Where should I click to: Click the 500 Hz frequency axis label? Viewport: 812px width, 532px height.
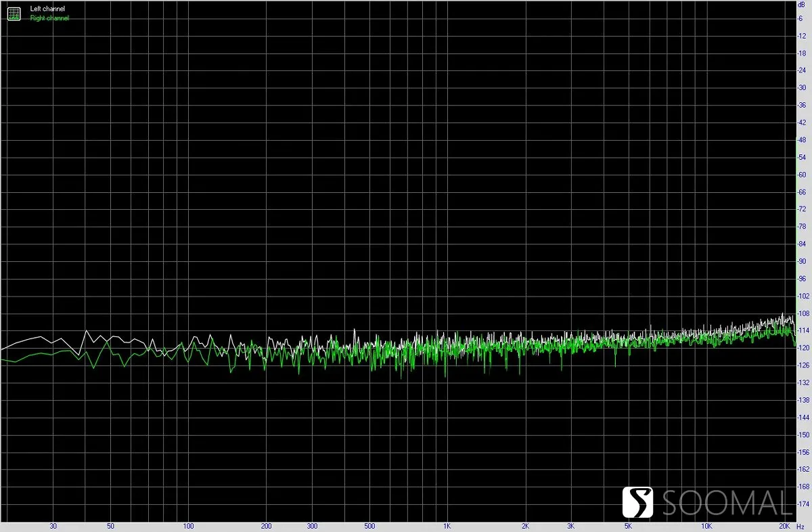[x=369, y=526]
